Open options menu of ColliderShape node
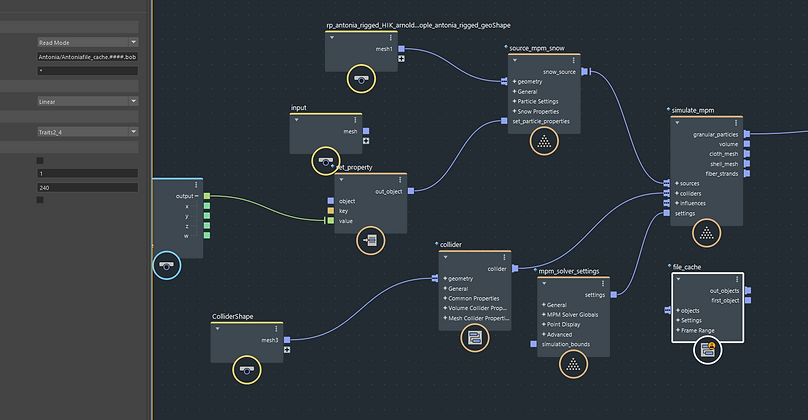 (x=276, y=329)
